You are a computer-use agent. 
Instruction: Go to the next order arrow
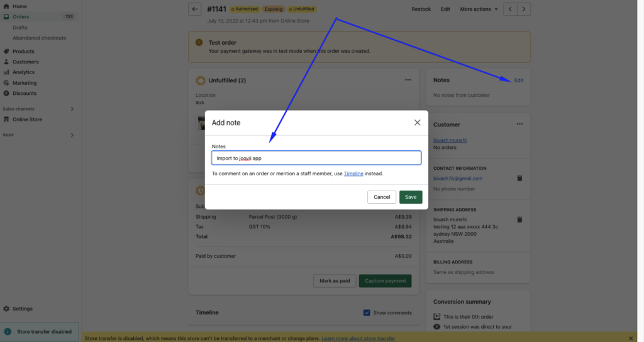pos(525,9)
